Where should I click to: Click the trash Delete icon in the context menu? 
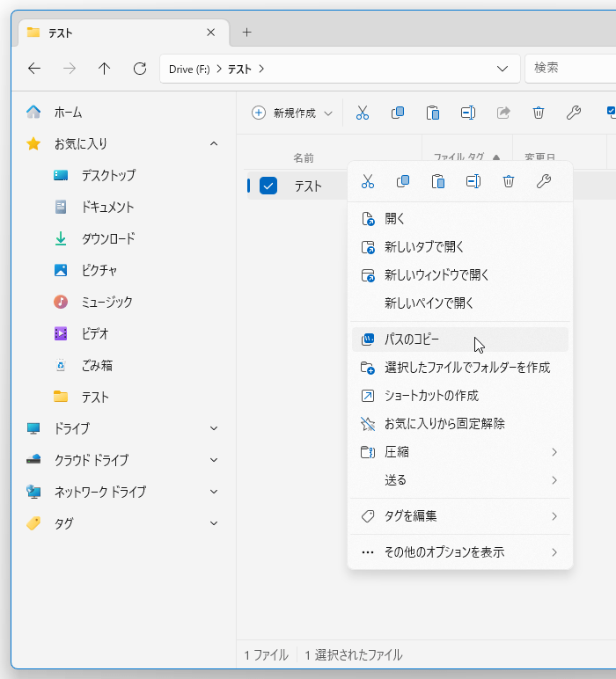pos(509,181)
